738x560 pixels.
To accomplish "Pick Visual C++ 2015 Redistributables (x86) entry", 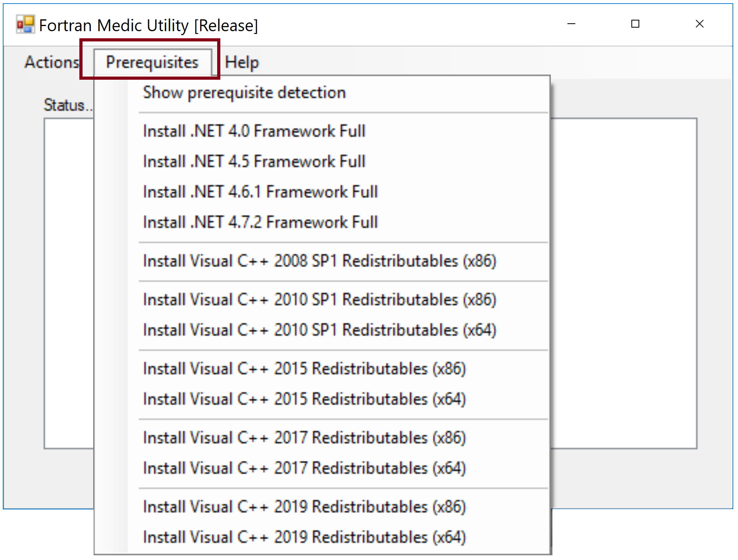I will [322, 369].
